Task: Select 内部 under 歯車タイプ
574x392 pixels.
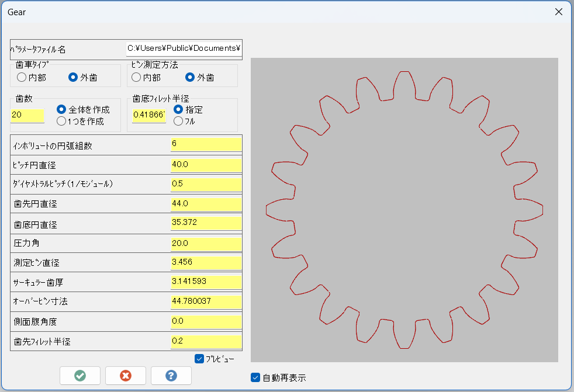Action: [x=22, y=77]
